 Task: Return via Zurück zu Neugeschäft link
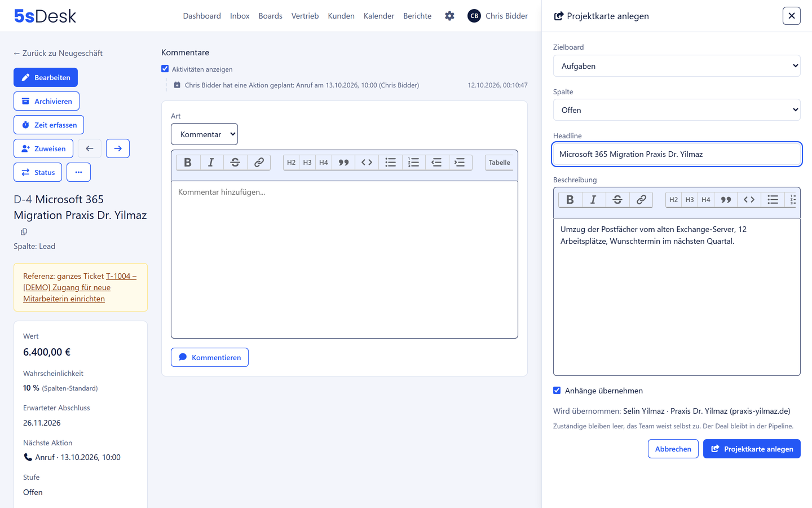pyautogui.click(x=58, y=53)
